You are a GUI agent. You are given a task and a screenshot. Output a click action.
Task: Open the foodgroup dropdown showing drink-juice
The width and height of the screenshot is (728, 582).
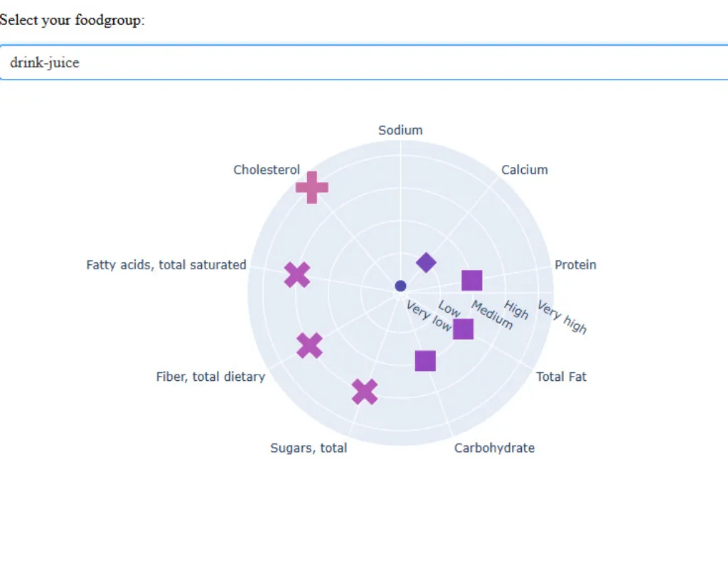pos(363,63)
